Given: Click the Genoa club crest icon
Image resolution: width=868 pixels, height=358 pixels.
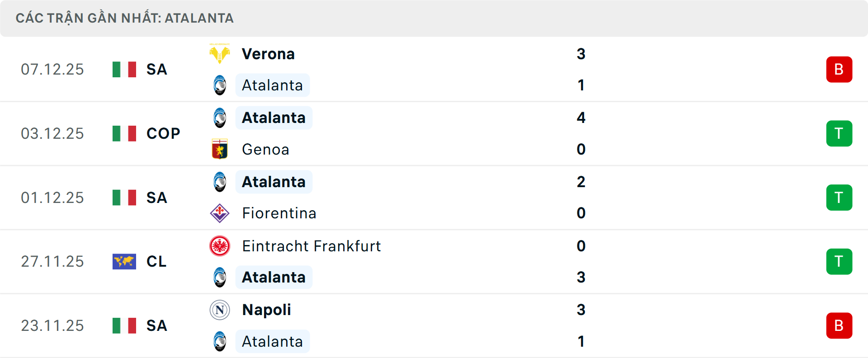Looking at the screenshot, I should pyautogui.click(x=220, y=149).
